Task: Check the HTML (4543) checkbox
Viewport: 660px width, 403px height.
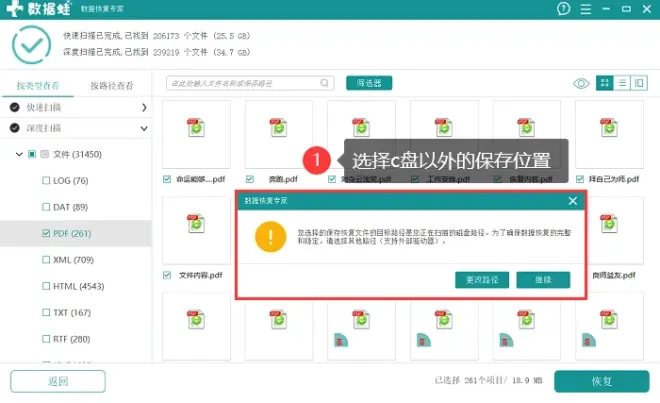Action: [46, 286]
